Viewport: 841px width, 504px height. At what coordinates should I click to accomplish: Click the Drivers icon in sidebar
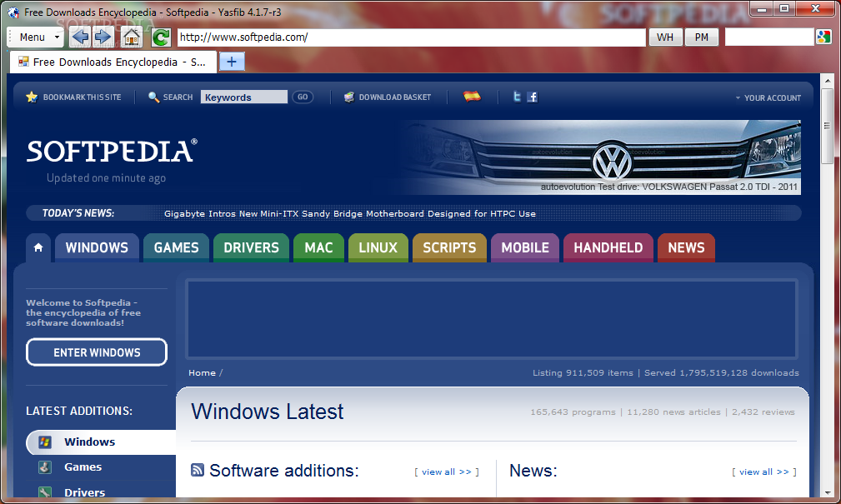(45, 492)
